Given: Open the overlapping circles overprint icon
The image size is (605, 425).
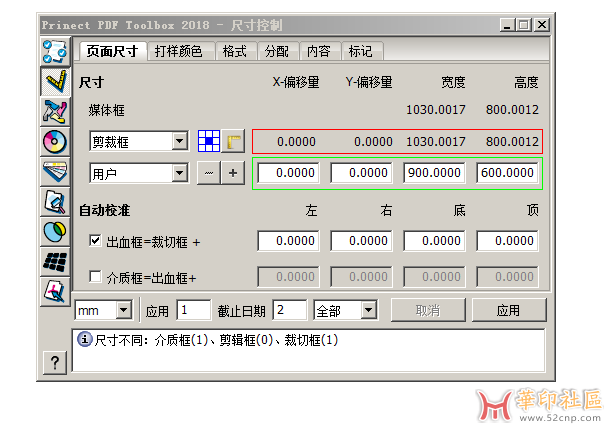Looking at the screenshot, I should pyautogui.click(x=55, y=232).
